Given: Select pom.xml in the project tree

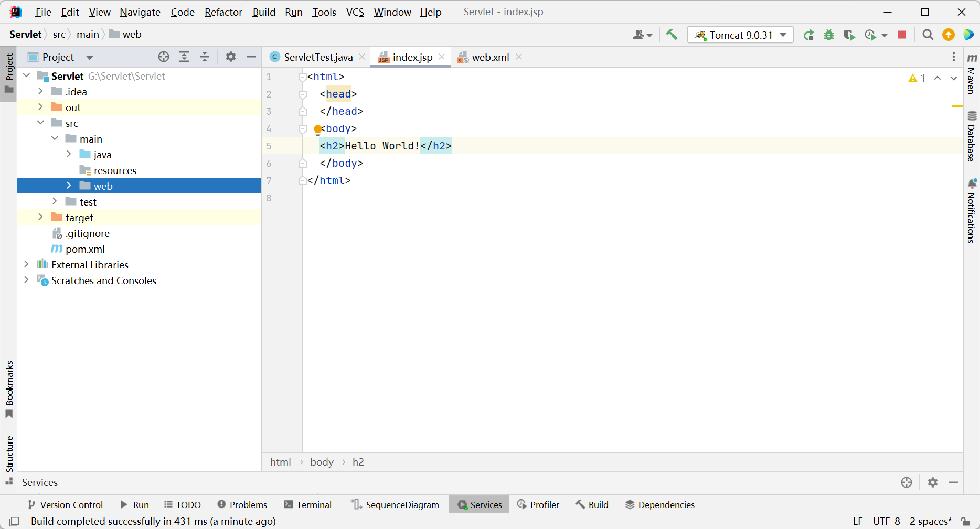Looking at the screenshot, I should coord(85,249).
